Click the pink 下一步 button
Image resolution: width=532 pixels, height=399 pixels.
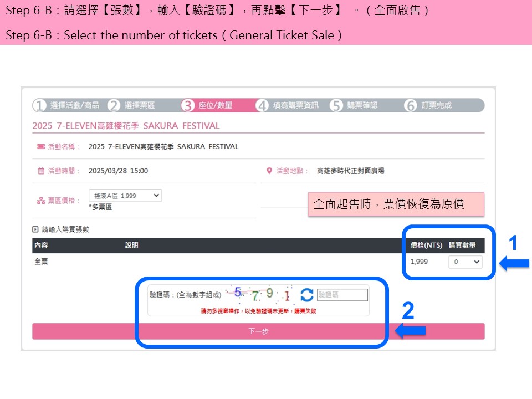258,331
